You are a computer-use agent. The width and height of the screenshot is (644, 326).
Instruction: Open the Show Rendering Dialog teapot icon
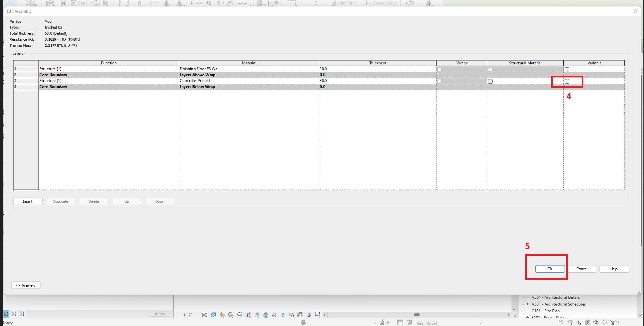point(240,315)
